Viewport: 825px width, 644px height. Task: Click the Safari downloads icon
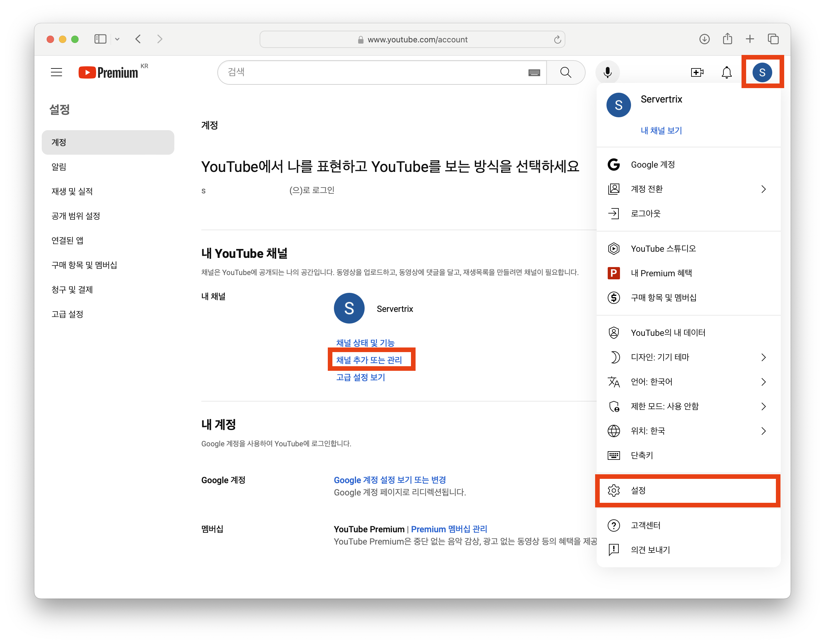point(704,39)
